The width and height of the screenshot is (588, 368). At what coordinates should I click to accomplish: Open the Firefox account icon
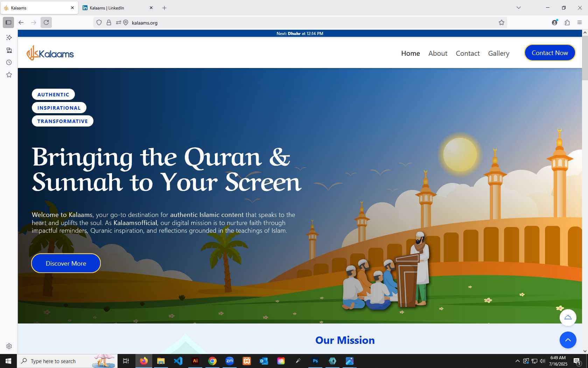[554, 22]
